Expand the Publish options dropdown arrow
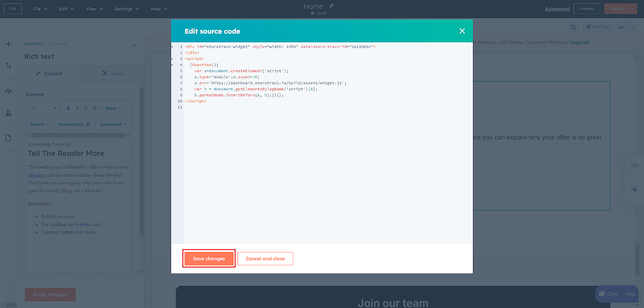644x308 pixels. coord(633,9)
